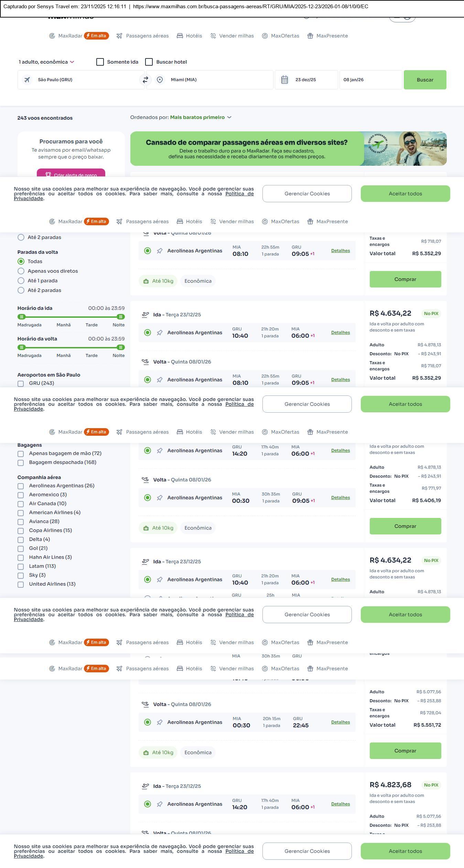Click the calendar icon beside departure date
The width and height of the screenshot is (464, 868).
coord(284,80)
